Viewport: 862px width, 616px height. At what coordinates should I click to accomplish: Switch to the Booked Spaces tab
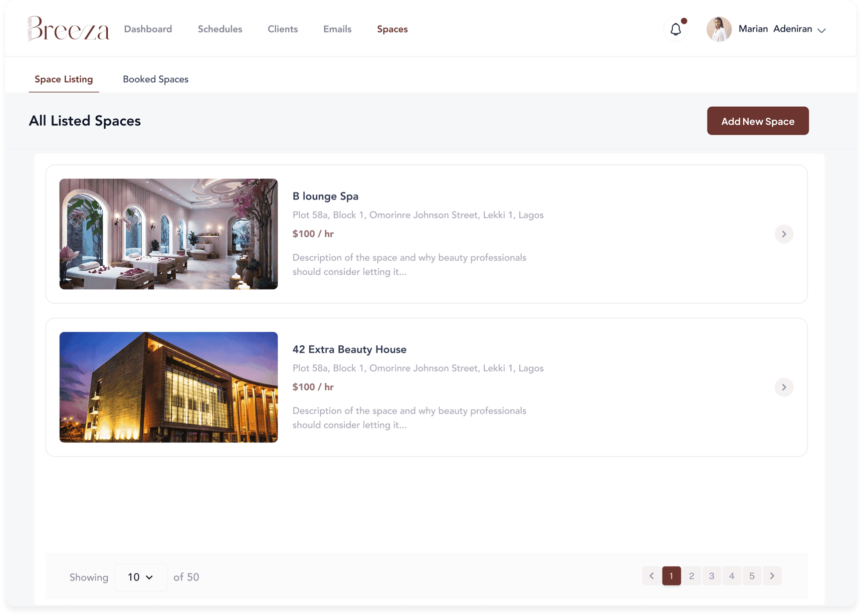tap(155, 79)
